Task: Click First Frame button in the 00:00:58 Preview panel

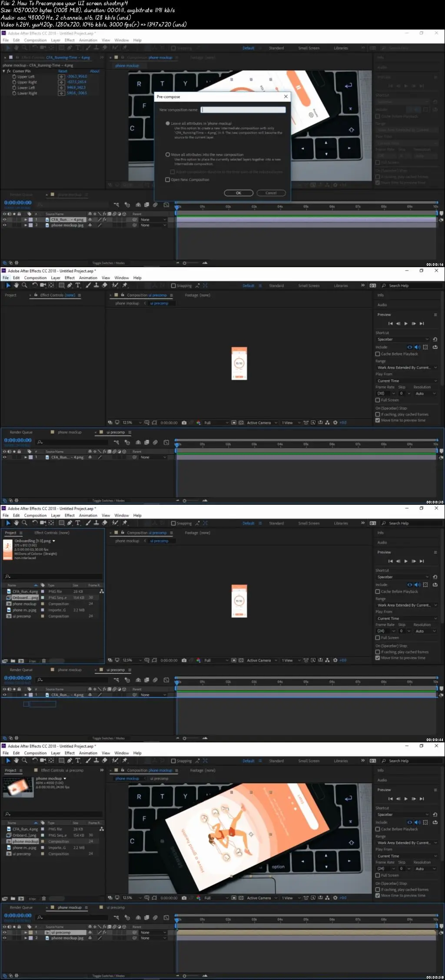Action: (390, 799)
